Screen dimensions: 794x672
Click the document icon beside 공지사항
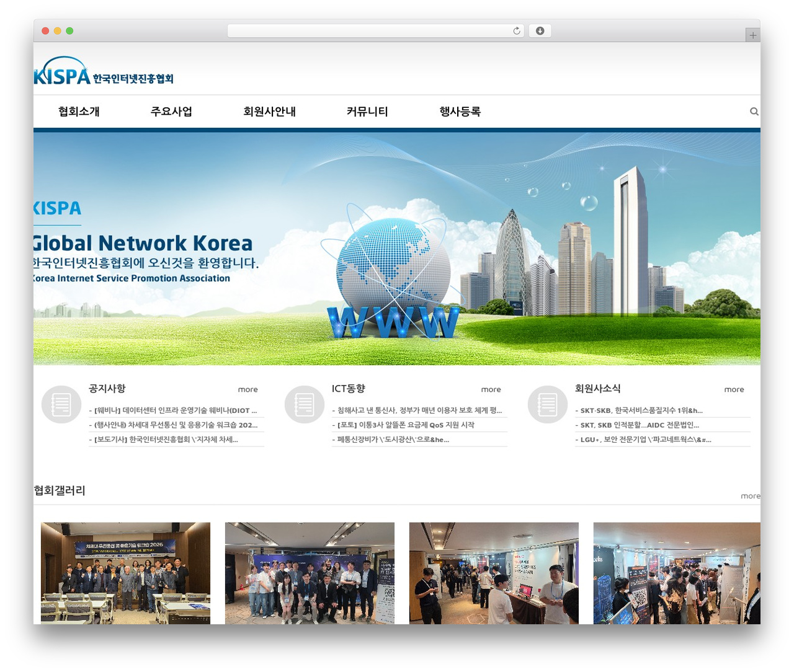coord(61,404)
